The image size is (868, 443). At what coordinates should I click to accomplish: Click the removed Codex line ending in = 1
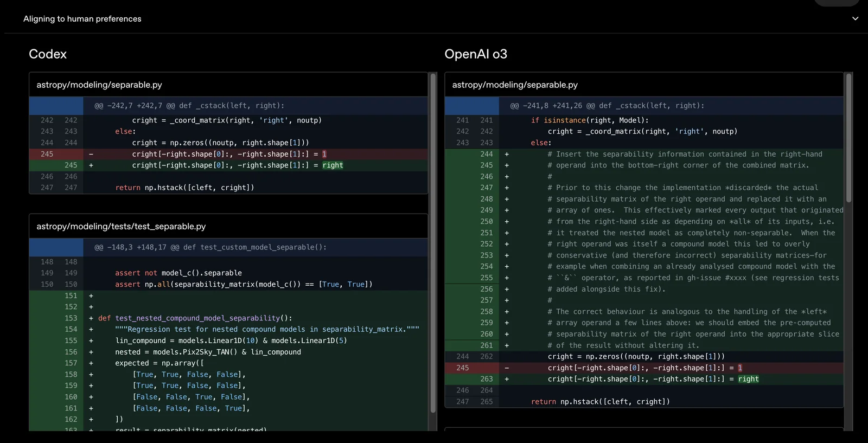point(228,154)
